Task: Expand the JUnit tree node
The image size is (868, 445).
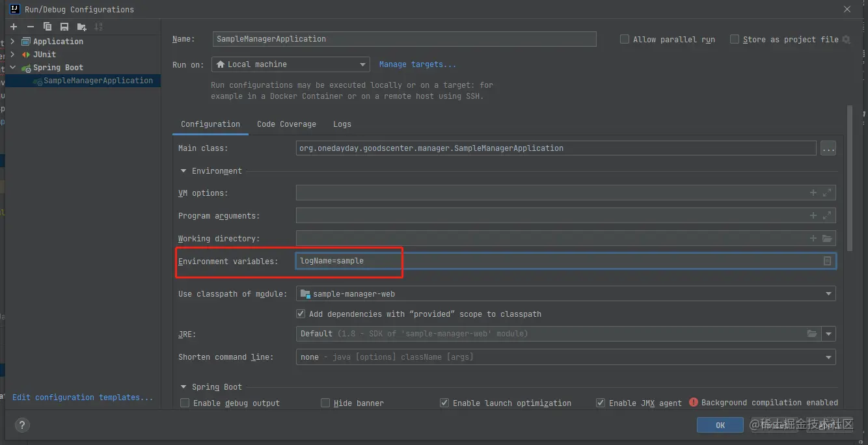Action: [x=13, y=55]
